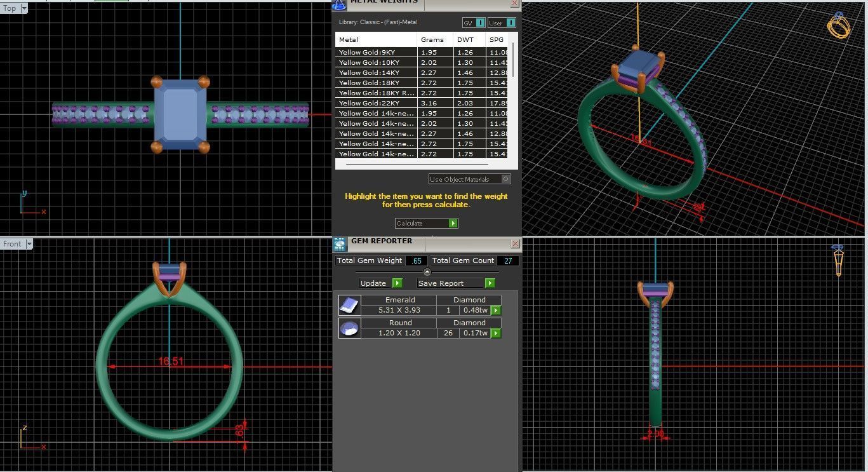
Task: Click the Metal column header
Action: click(377, 39)
